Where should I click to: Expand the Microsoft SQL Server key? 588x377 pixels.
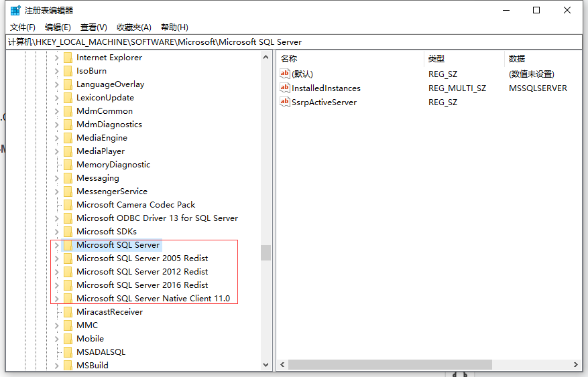click(56, 245)
